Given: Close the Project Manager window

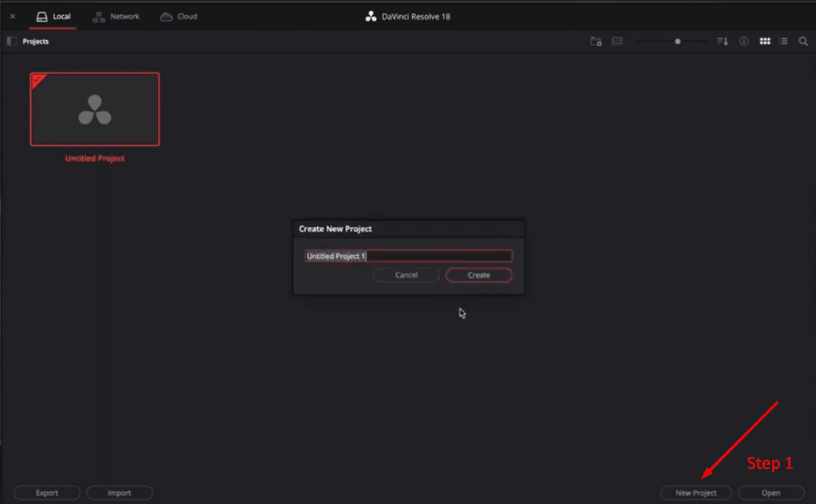Looking at the screenshot, I should [13, 17].
